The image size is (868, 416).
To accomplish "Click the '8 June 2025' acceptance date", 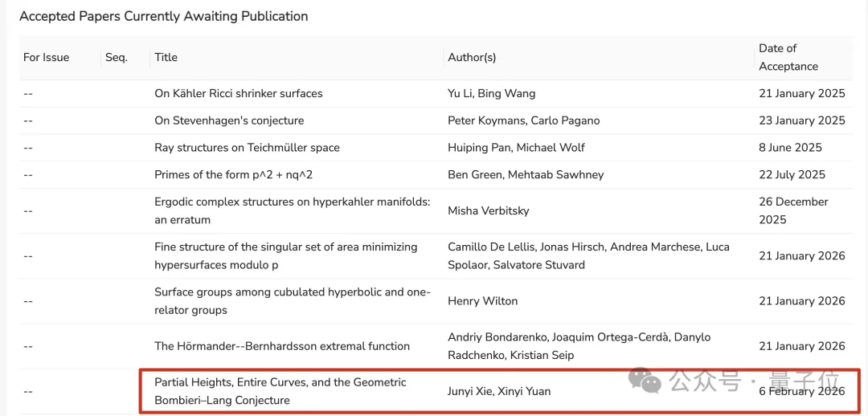I will click(792, 148).
